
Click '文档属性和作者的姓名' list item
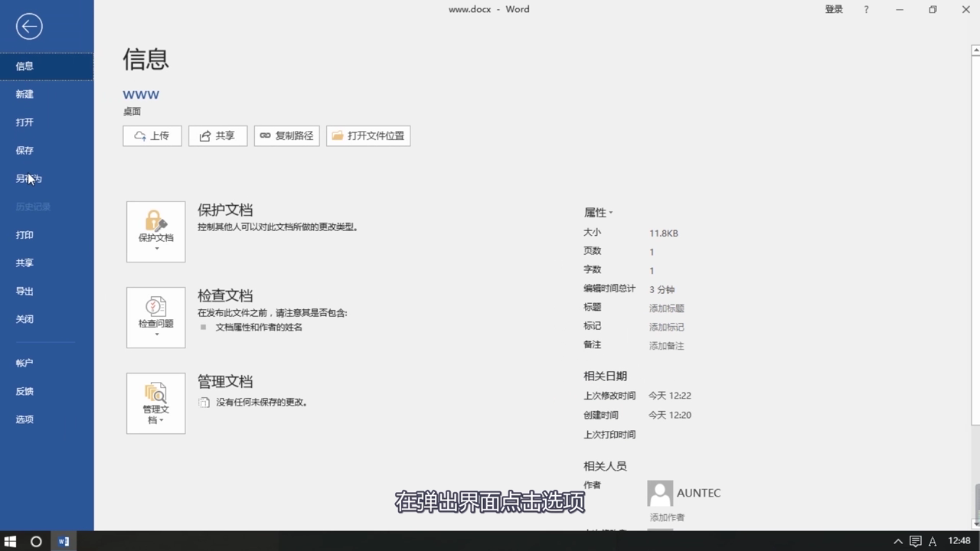point(259,327)
